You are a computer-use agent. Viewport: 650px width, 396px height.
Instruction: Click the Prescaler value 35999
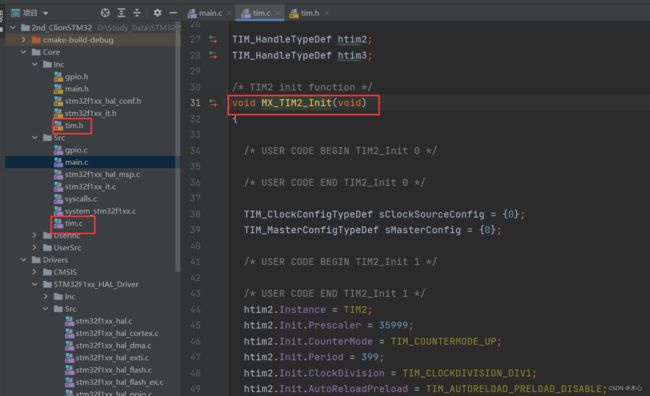pos(393,326)
